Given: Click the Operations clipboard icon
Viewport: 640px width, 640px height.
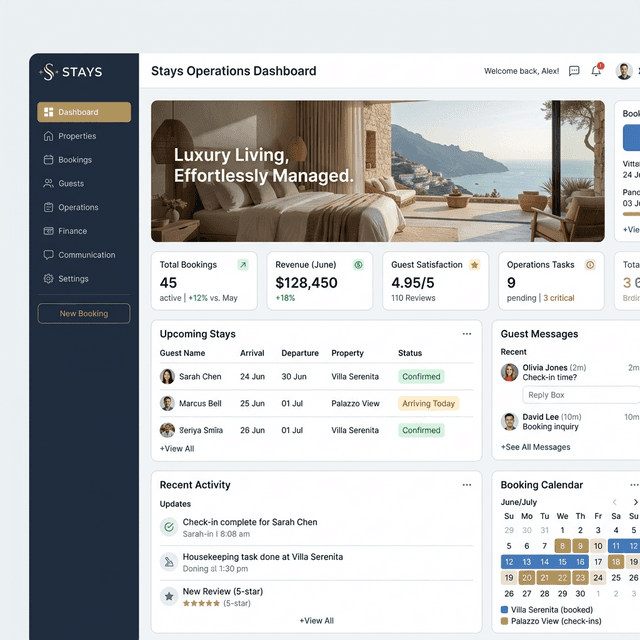Looking at the screenshot, I should pos(49,207).
